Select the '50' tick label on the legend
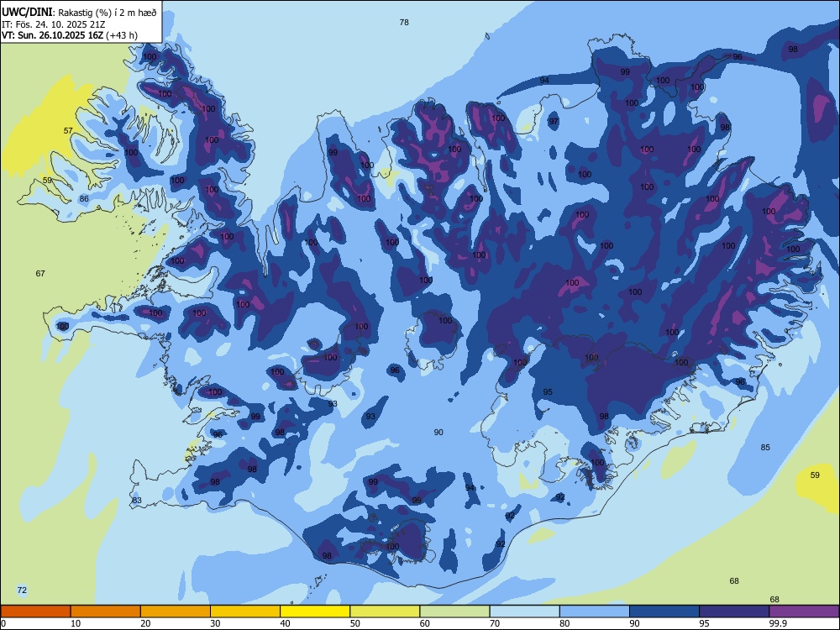Screen dimensions: 840x630 [x=354, y=623]
